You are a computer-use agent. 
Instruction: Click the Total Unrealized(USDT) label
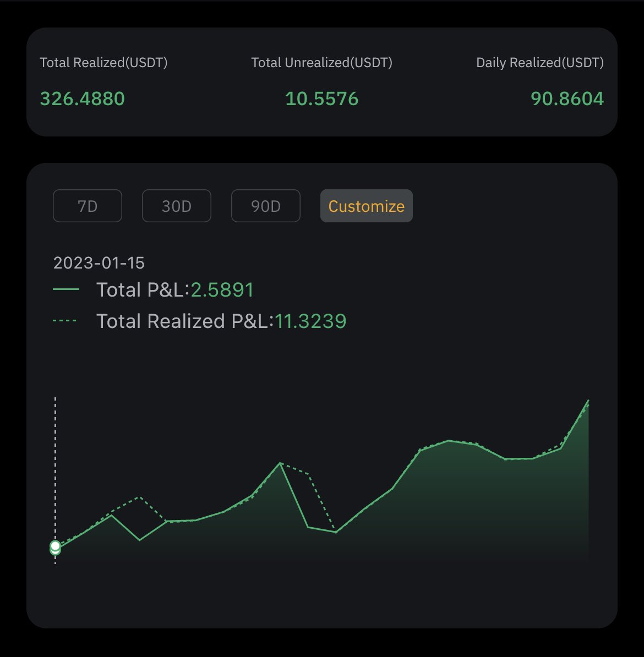[321, 62]
